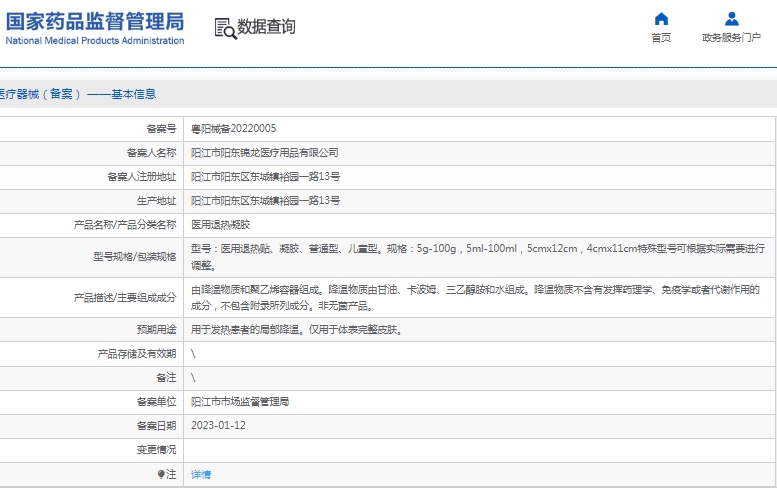Screen dimensions: 777x497
Task: Click the 首页 text link
Action: coord(661,38)
